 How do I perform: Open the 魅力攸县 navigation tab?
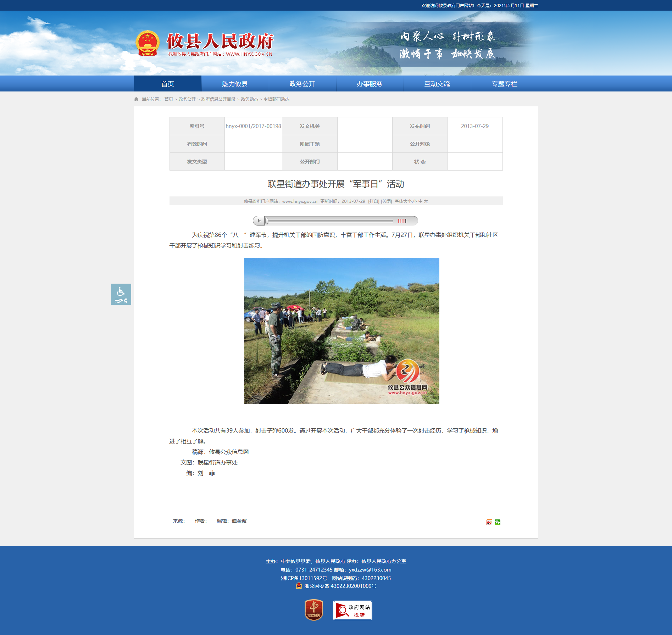pyautogui.click(x=235, y=84)
